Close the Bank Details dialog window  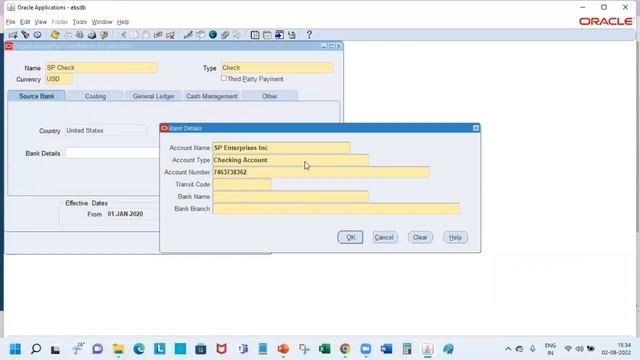tap(476, 128)
